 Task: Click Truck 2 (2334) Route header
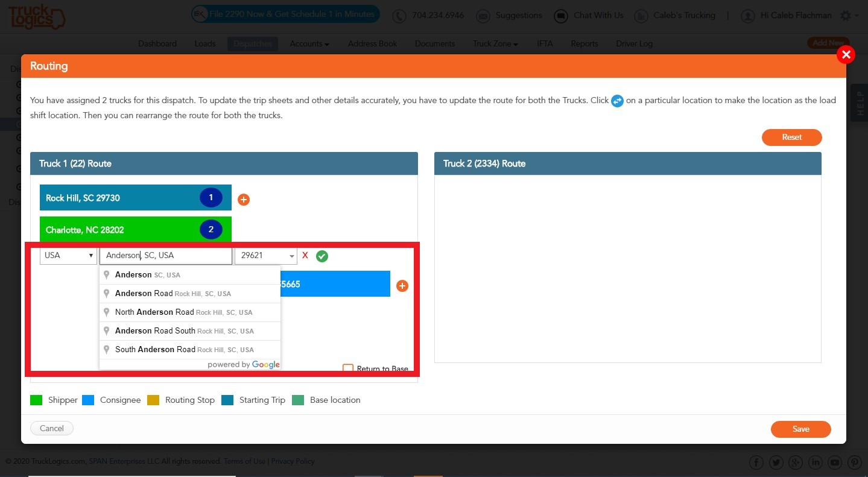[x=628, y=163]
